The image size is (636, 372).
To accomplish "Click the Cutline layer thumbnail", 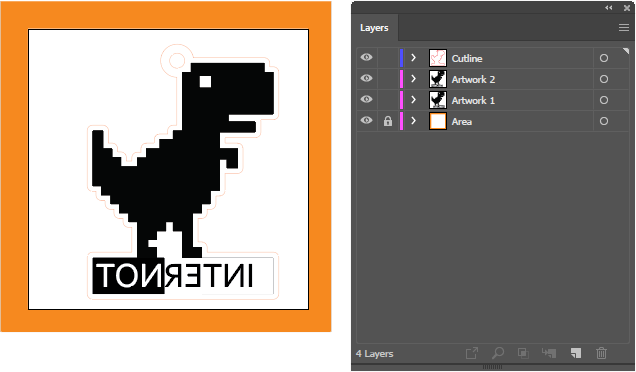I will coord(438,58).
